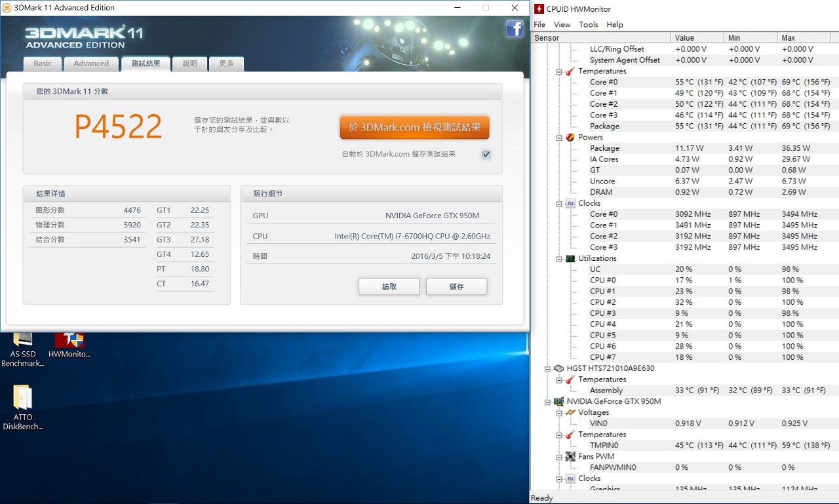This screenshot has height=504, width=839.
Task: Open the Facebook icon in 3DMark
Action: [514, 29]
